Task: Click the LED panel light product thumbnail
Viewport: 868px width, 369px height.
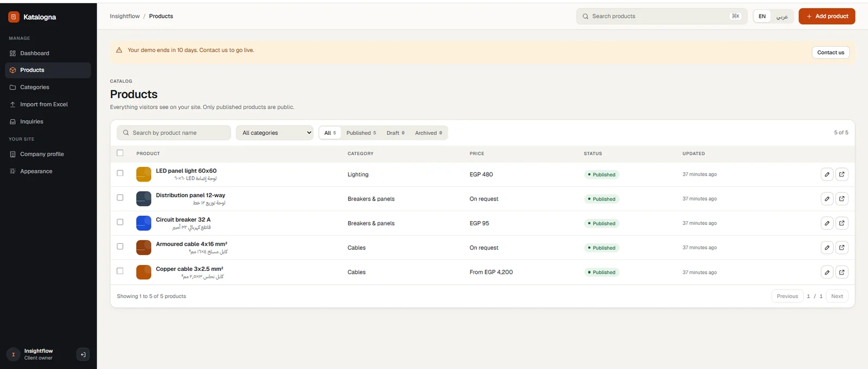Action: point(144,174)
